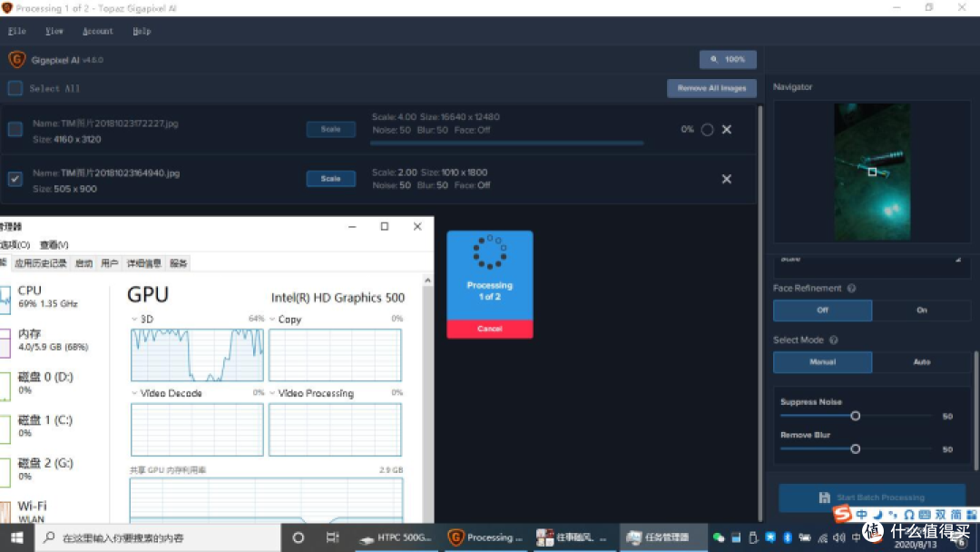980x552 pixels.
Task: Expand the Video Decode graph dropdown
Action: pos(133,392)
